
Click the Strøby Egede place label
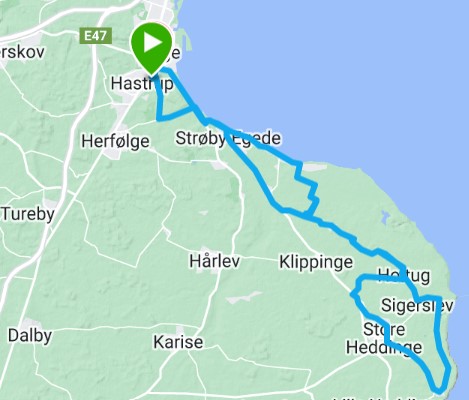pos(228,138)
